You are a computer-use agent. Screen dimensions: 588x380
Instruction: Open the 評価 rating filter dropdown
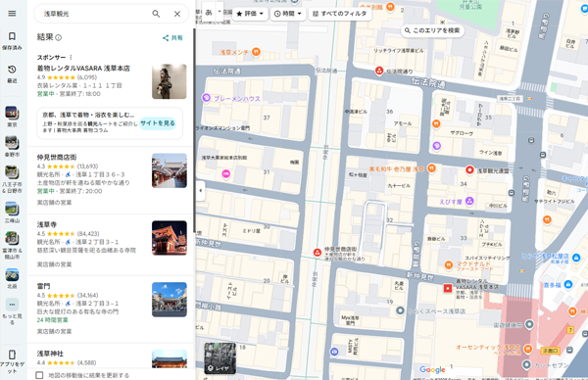[x=250, y=14]
